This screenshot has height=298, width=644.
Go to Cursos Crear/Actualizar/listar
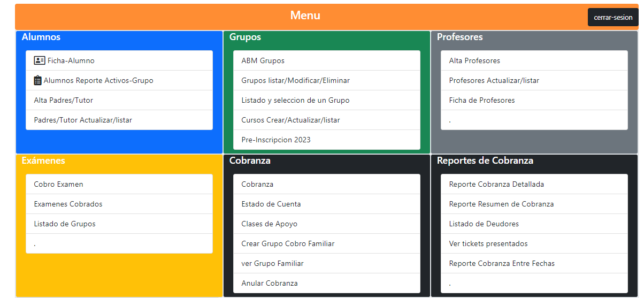pyautogui.click(x=290, y=120)
